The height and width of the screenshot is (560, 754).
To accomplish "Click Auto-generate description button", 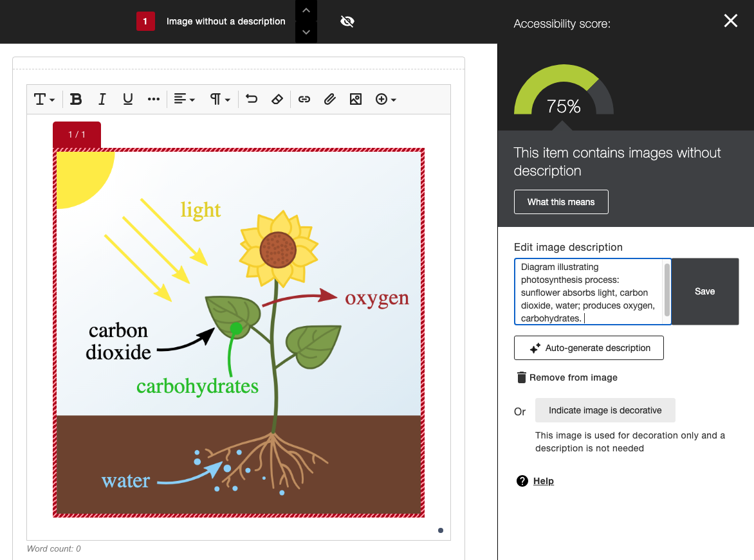I will (589, 348).
